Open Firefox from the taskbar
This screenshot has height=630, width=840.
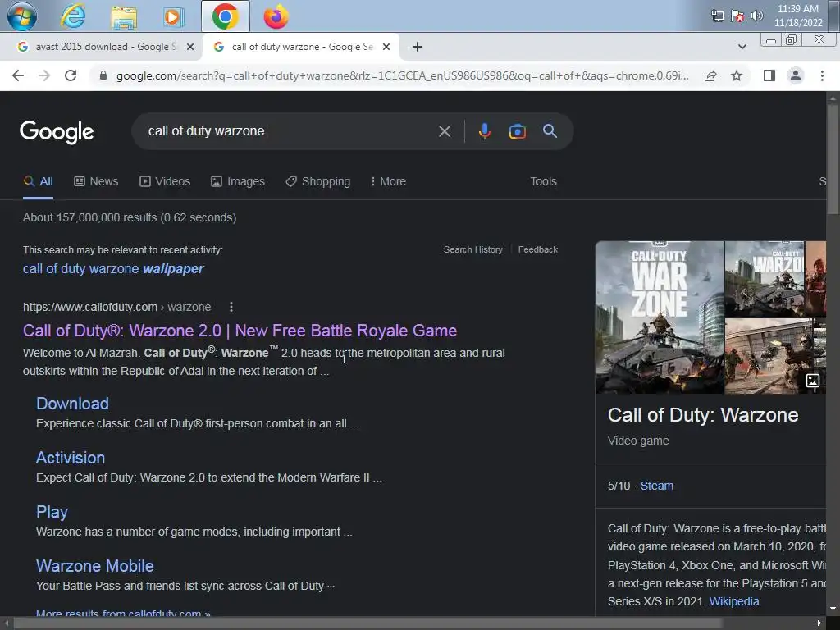tap(276, 16)
